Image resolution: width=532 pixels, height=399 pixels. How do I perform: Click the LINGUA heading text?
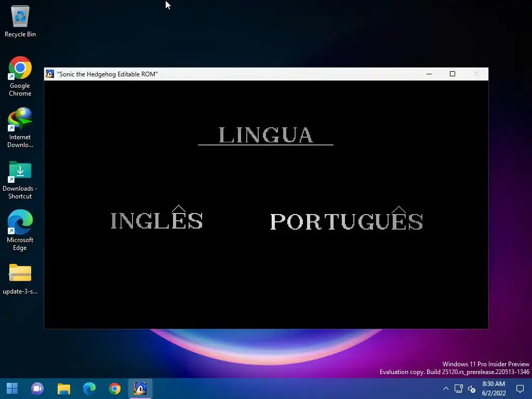click(x=265, y=135)
